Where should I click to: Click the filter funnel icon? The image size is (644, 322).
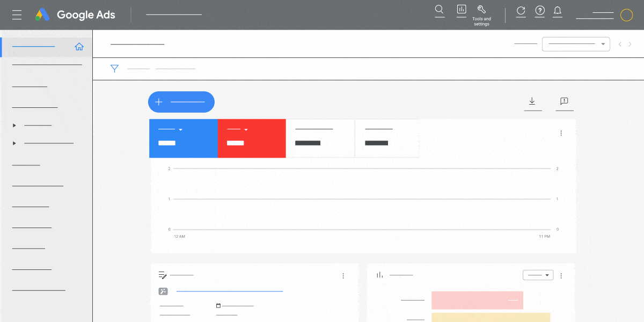pyautogui.click(x=114, y=68)
